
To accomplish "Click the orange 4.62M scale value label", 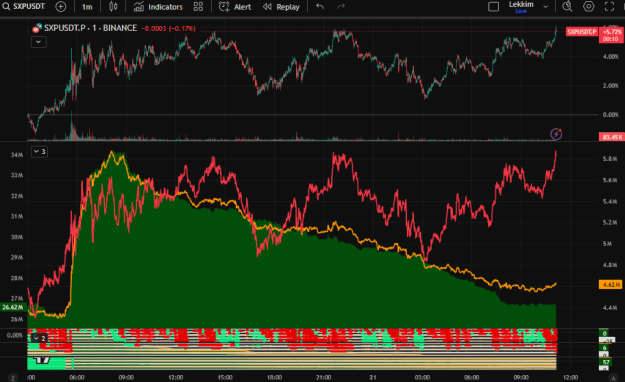I will pyautogui.click(x=611, y=285).
